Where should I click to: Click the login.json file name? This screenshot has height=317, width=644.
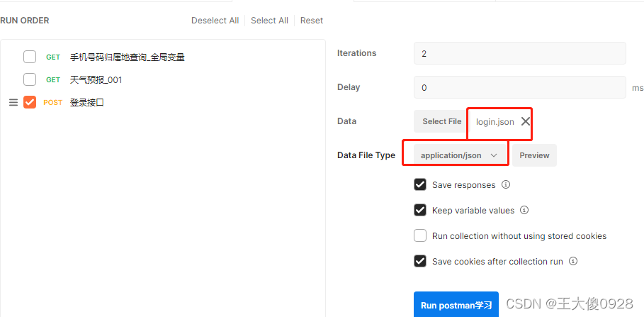pos(495,122)
